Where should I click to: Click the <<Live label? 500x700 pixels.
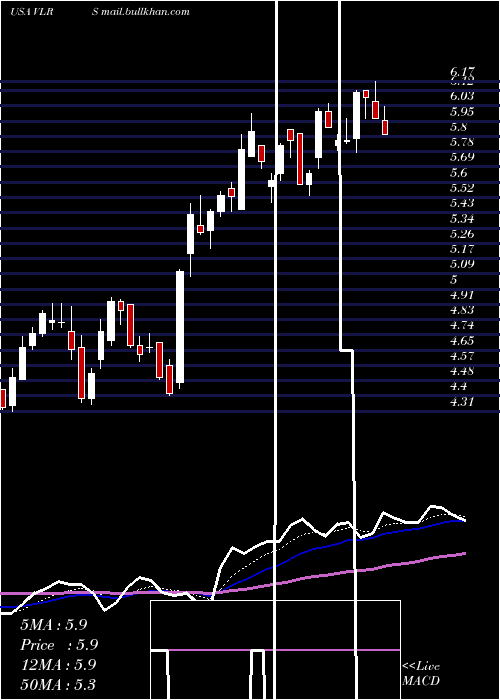pyautogui.click(x=421, y=667)
